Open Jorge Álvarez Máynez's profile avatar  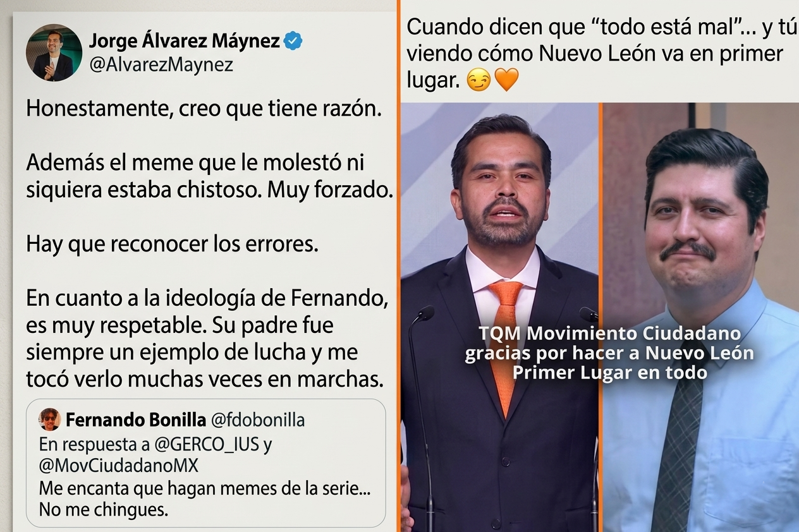pos(54,52)
